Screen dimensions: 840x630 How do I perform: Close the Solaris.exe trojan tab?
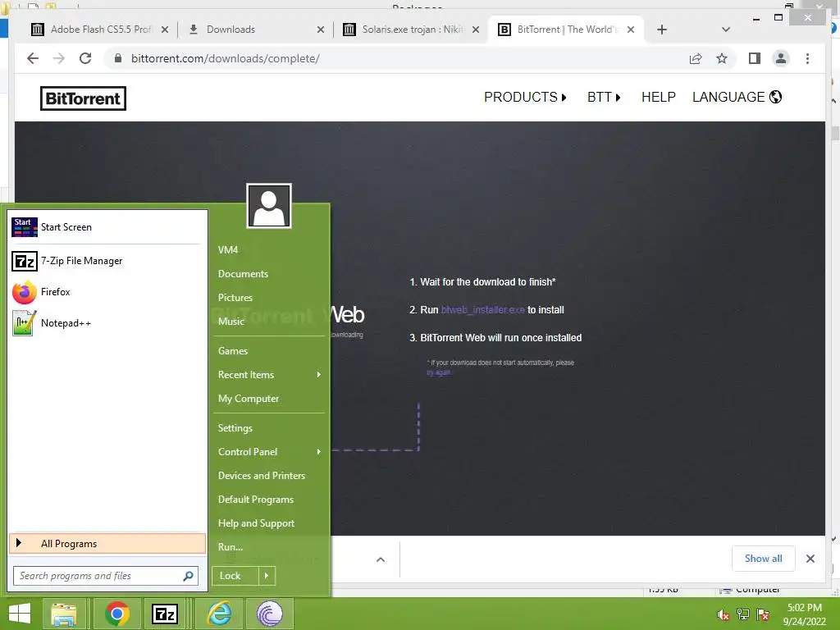pos(476,30)
